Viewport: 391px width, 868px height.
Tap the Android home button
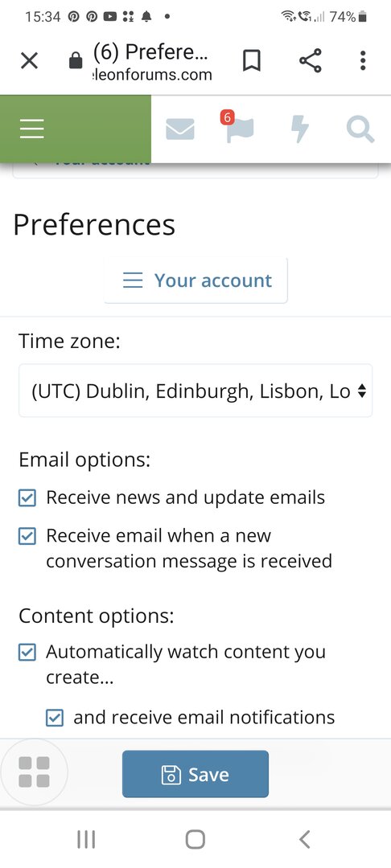(195, 839)
